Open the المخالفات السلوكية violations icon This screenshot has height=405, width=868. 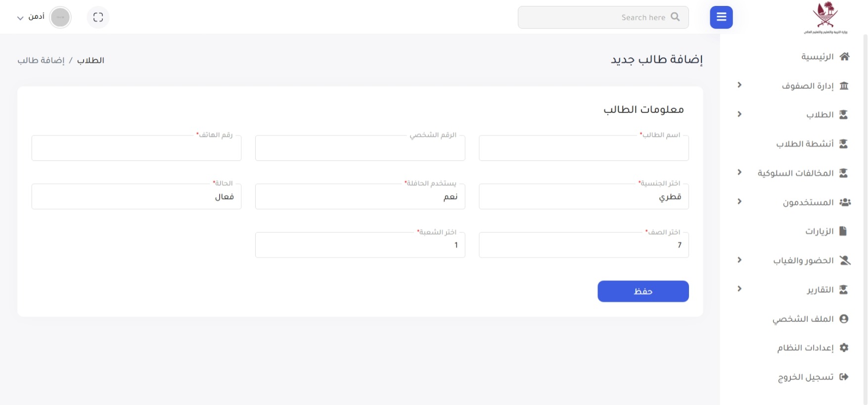click(x=843, y=173)
